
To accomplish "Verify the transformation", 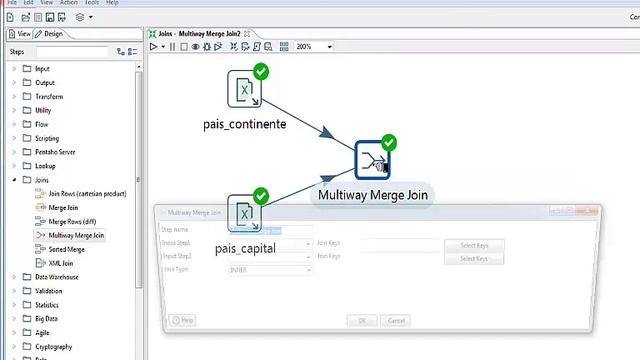I will point(233,47).
